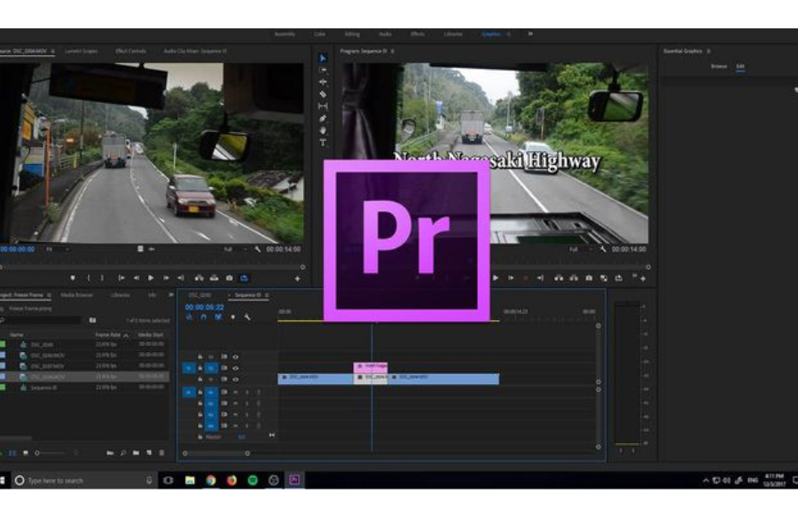Expand the workspace overflow chevron menu

(x=530, y=34)
